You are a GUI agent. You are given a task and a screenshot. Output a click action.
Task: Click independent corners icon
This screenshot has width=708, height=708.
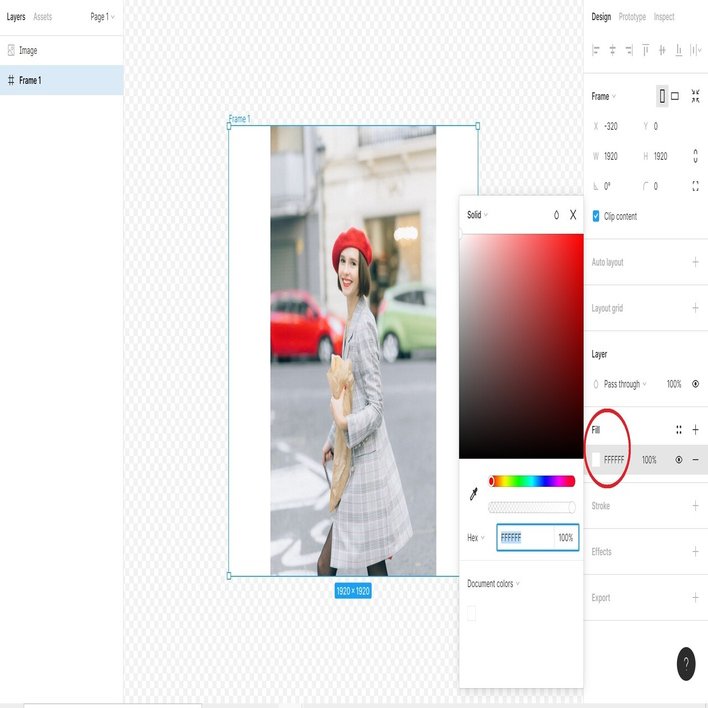695,186
